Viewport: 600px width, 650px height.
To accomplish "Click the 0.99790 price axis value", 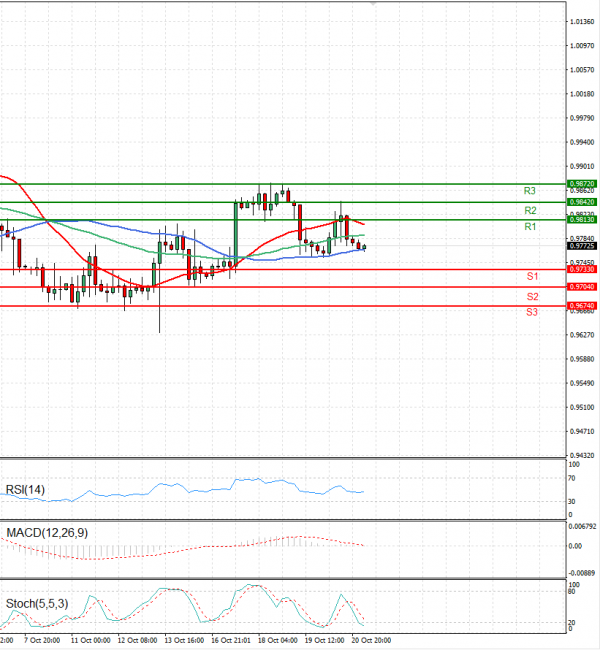I will pyautogui.click(x=582, y=118).
